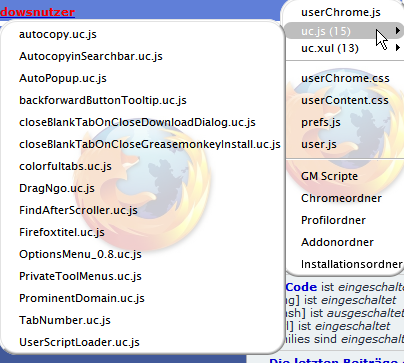
Task: Select TabNumber.uc.js entry
Action: click(x=65, y=320)
